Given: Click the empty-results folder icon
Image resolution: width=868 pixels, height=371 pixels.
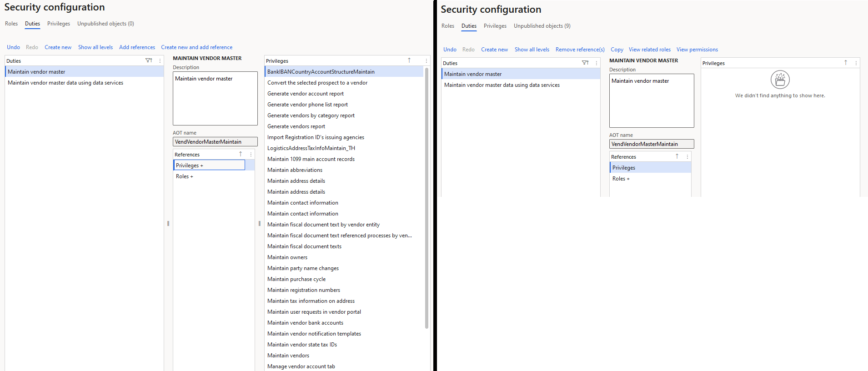Looking at the screenshot, I should click(x=780, y=80).
